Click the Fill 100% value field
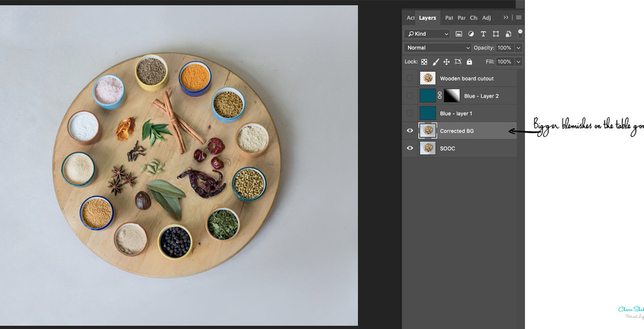Screen dimensions: 644x329 [x=505, y=62]
